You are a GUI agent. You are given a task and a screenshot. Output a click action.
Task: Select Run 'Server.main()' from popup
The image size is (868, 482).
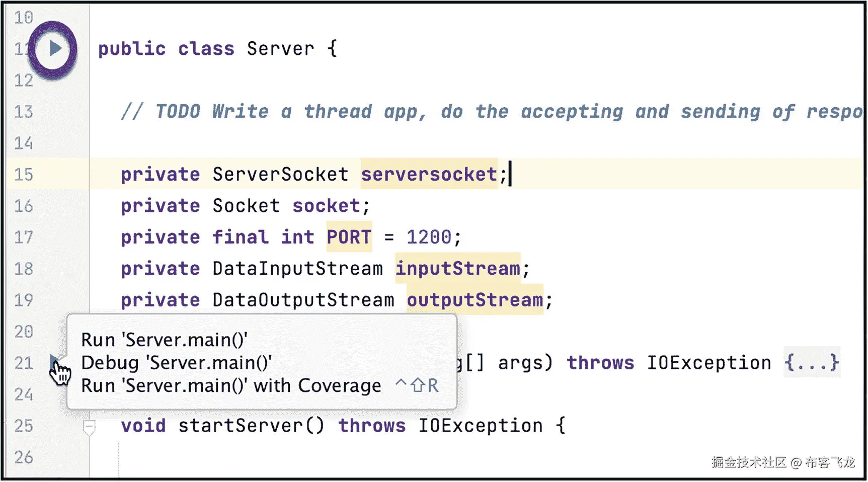(165, 340)
